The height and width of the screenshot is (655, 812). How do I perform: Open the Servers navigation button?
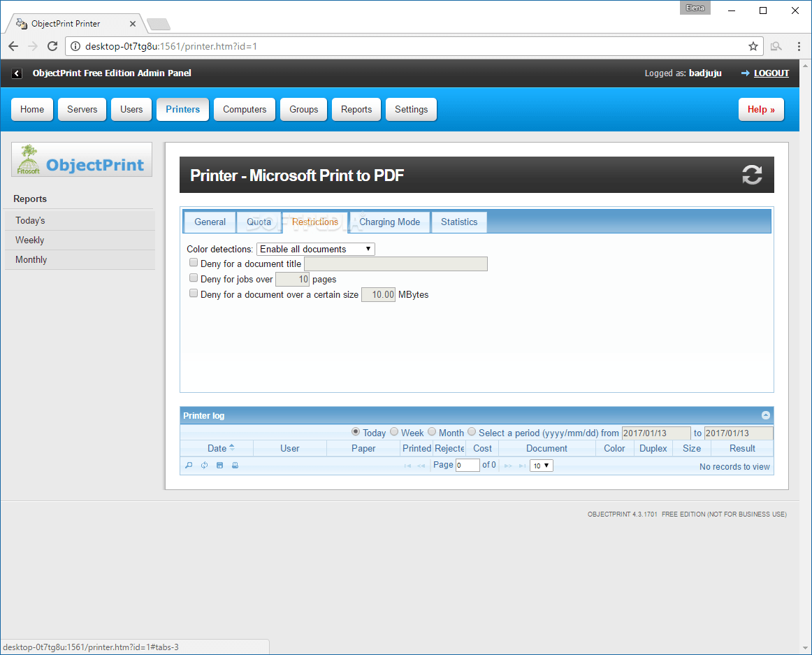(82, 109)
